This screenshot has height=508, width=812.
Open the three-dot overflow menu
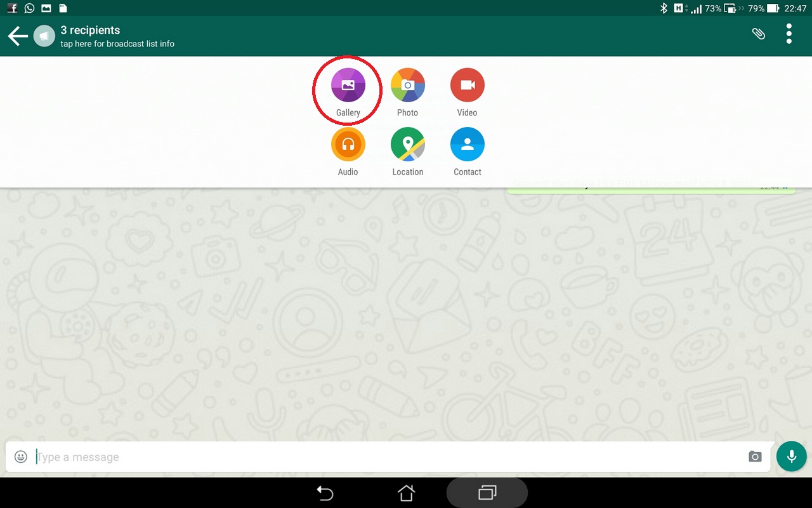(x=789, y=34)
